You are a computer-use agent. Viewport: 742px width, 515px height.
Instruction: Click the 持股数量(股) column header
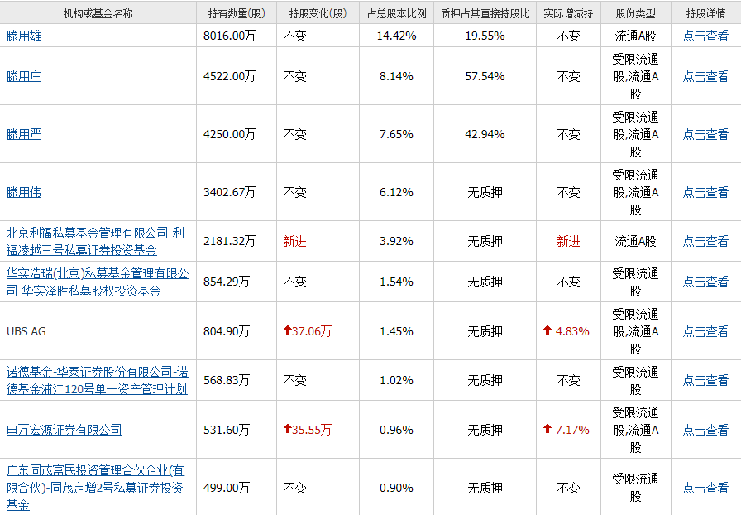235,13
